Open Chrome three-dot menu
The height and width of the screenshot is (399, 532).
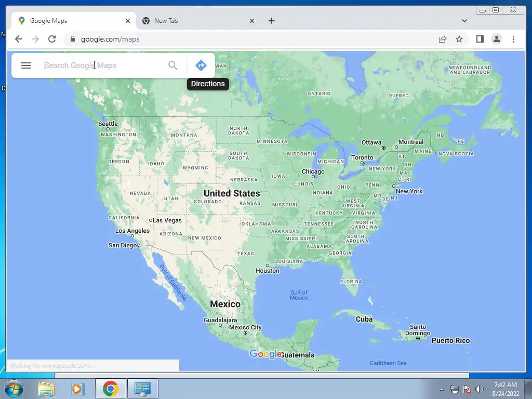point(513,39)
